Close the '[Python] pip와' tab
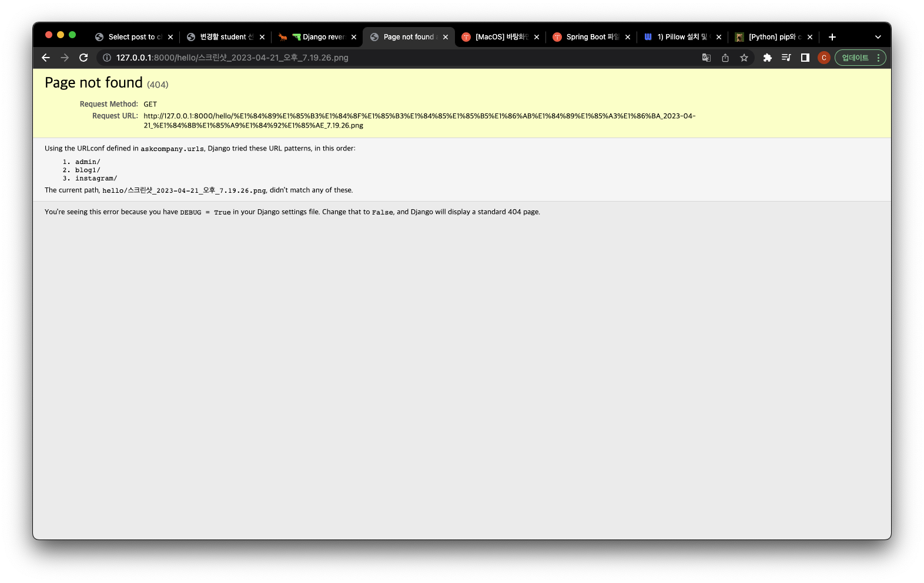 click(810, 37)
